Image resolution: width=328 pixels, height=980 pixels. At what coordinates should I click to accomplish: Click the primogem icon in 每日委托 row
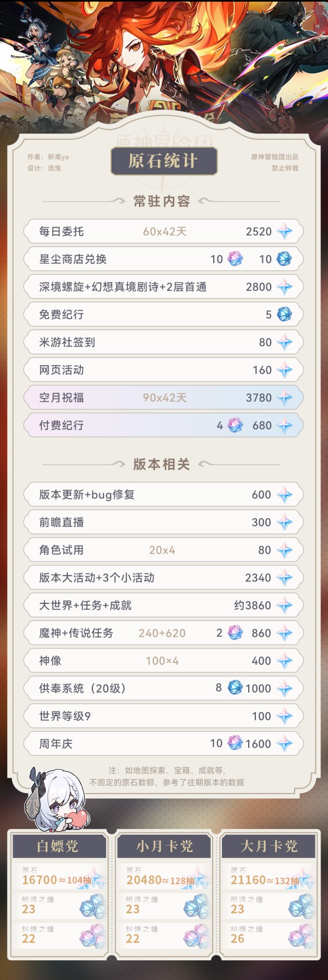point(284,232)
